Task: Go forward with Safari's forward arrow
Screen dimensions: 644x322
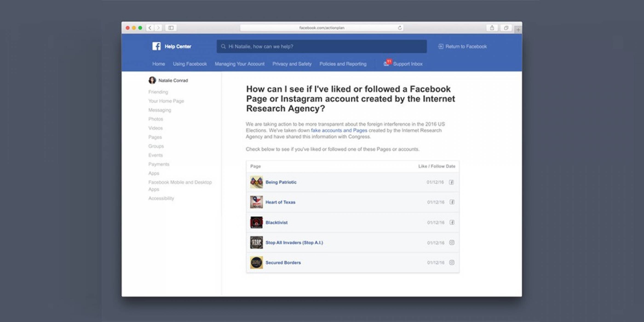Action: pyautogui.click(x=158, y=28)
